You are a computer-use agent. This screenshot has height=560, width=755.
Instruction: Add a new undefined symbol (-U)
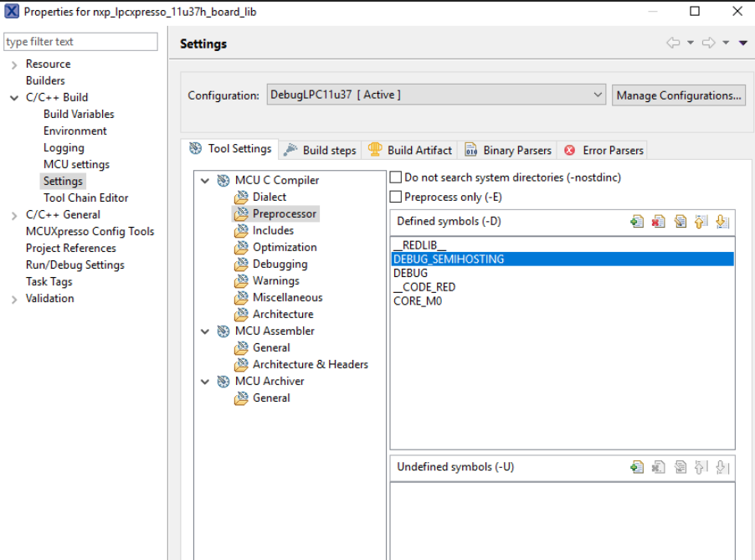[x=638, y=467]
